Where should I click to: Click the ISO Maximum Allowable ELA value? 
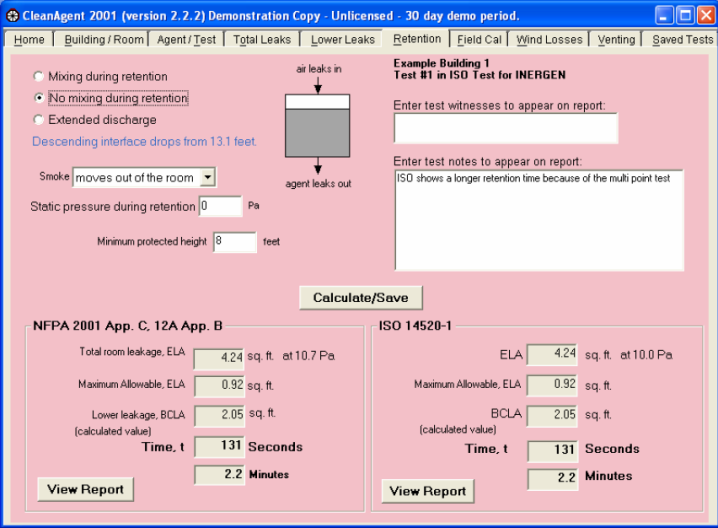click(552, 385)
